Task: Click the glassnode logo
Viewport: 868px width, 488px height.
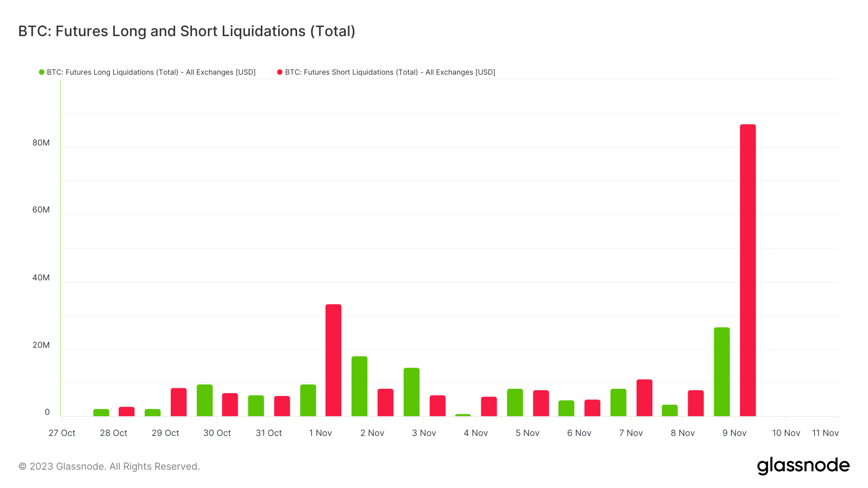Action: point(803,466)
